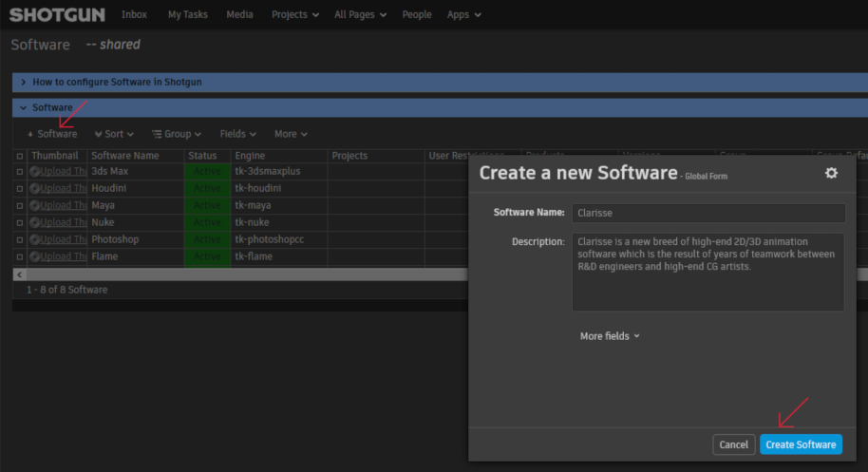Viewport: 868px width, 472px height.
Task: Cancel the new Software form
Action: (733, 444)
